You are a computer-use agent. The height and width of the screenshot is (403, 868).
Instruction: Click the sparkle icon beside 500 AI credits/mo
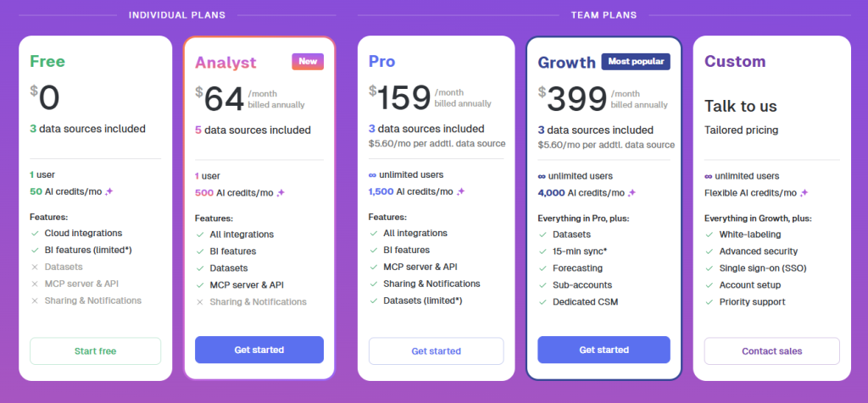coord(281,193)
